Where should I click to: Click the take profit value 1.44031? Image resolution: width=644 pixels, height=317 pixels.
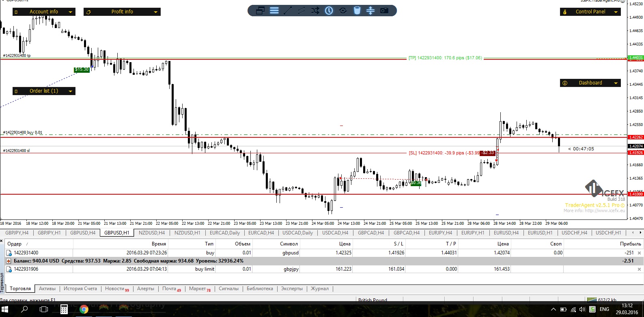pyautogui.click(x=448, y=253)
